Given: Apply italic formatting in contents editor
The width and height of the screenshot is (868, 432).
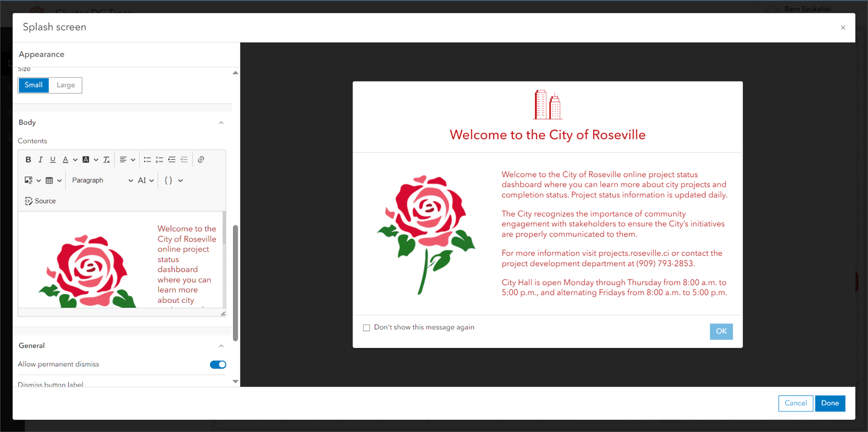Looking at the screenshot, I should coord(40,160).
